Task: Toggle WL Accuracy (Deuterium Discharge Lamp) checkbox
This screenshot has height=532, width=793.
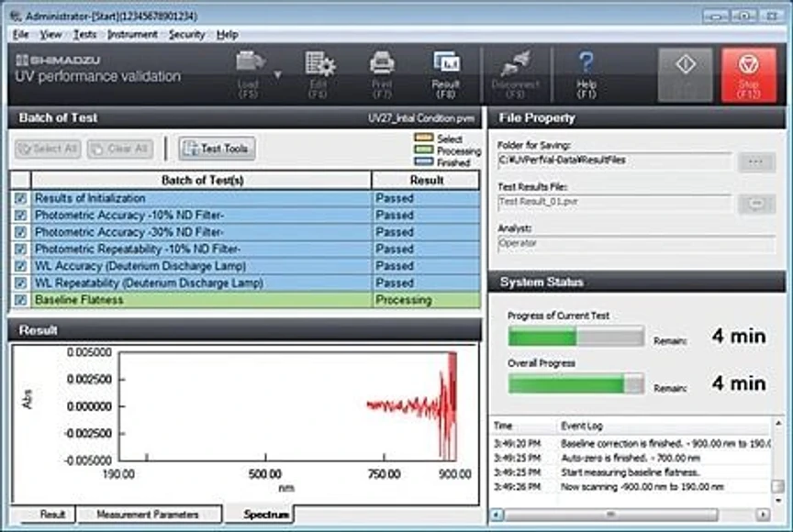Action: (x=20, y=266)
